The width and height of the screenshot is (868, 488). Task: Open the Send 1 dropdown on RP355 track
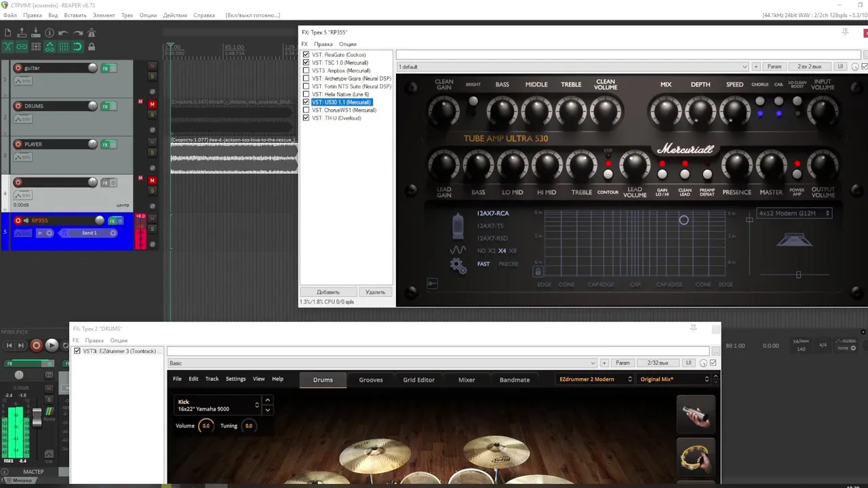point(89,233)
